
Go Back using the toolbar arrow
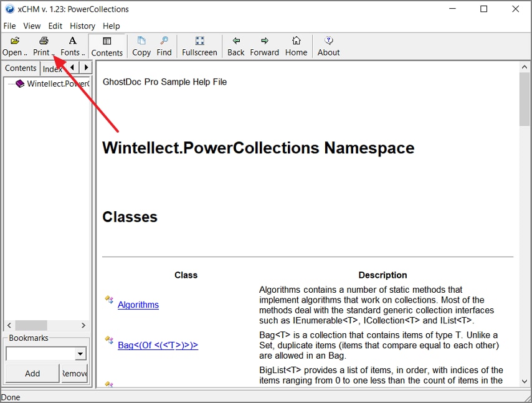click(x=236, y=41)
